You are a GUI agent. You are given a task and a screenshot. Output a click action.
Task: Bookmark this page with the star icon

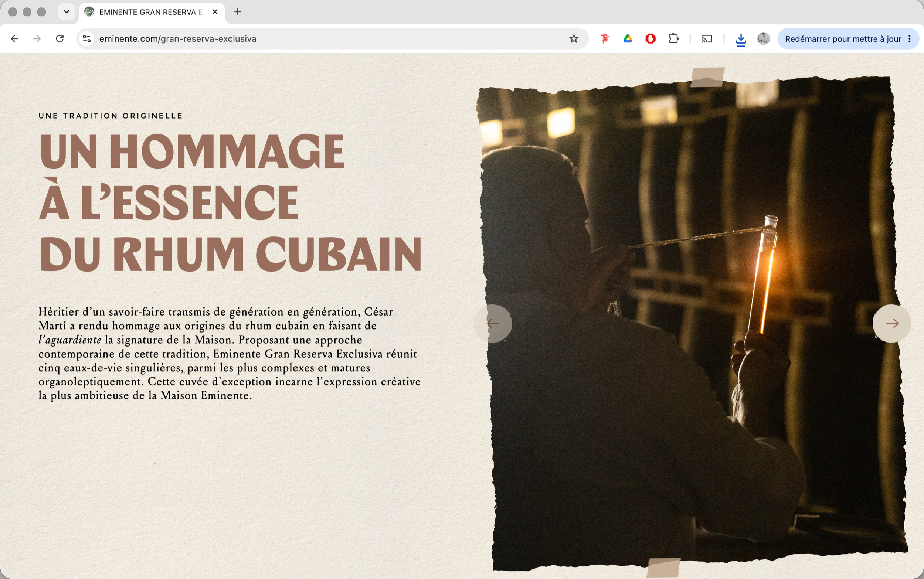573,39
